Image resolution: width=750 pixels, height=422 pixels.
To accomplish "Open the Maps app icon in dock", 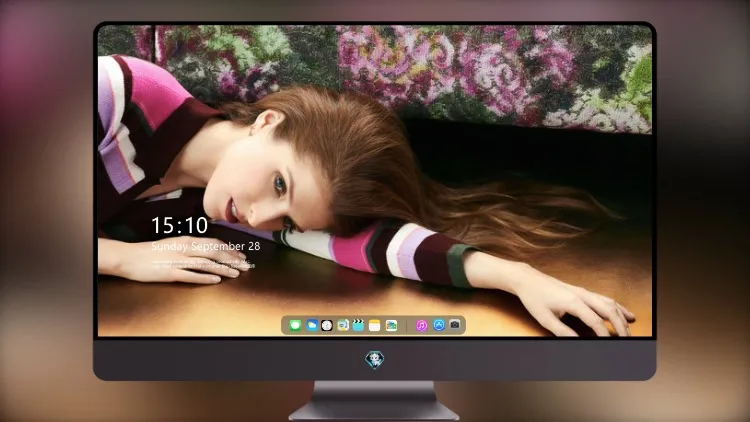I will [342, 325].
